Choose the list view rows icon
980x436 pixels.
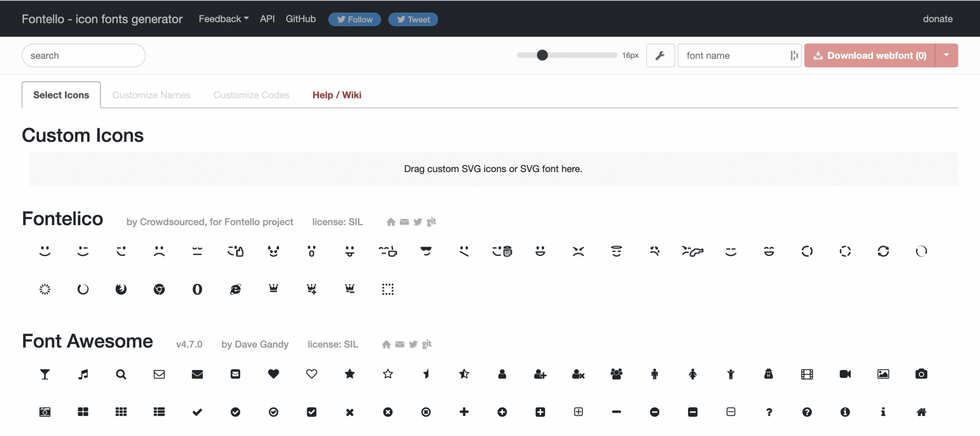(159, 412)
